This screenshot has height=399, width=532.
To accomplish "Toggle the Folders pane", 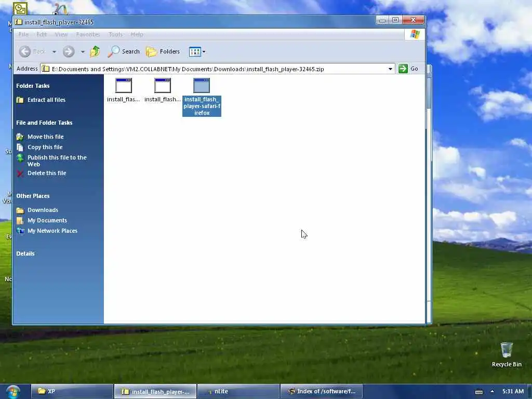I will point(163,51).
